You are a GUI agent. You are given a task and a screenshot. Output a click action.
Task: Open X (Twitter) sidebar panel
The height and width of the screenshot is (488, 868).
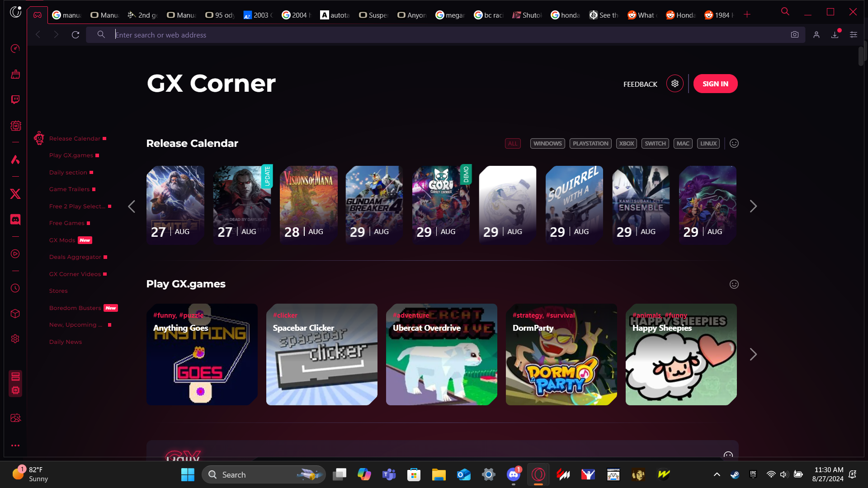tap(15, 194)
